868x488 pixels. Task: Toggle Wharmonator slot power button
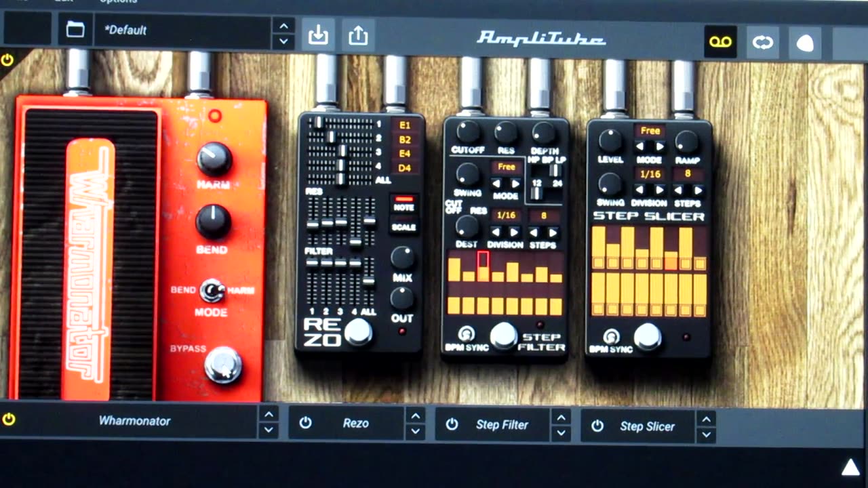click(9, 420)
